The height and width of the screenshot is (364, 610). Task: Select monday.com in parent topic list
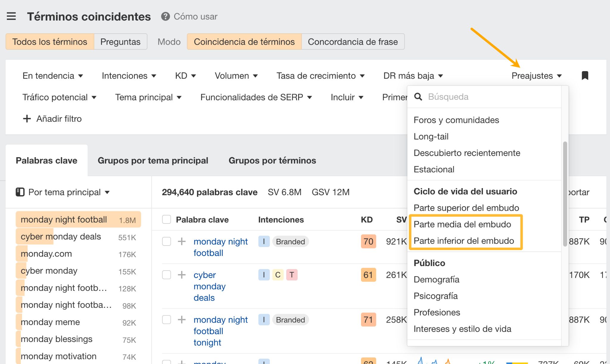pyautogui.click(x=78, y=254)
